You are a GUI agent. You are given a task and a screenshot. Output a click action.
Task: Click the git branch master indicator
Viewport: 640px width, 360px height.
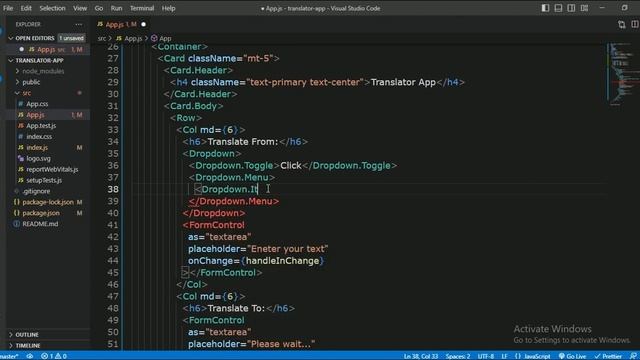pyautogui.click(x=9, y=356)
